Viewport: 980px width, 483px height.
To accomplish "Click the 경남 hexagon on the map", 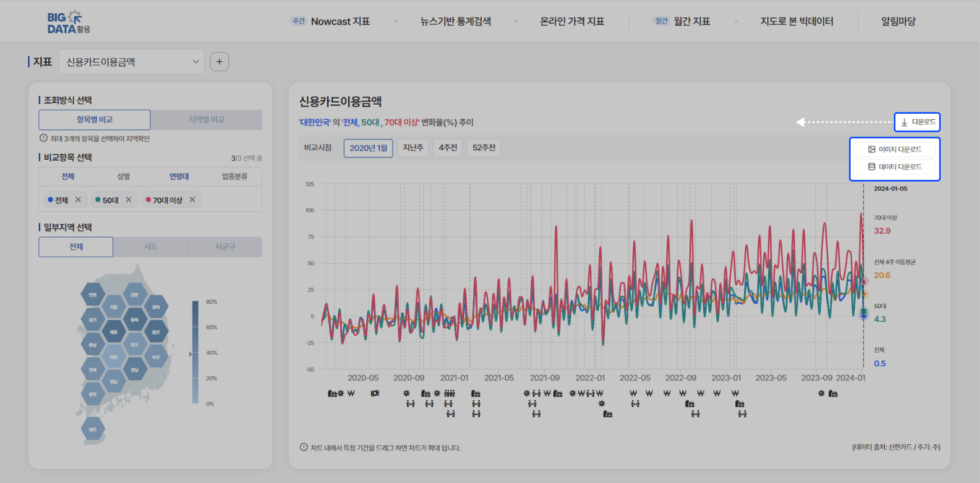I will pos(134,370).
